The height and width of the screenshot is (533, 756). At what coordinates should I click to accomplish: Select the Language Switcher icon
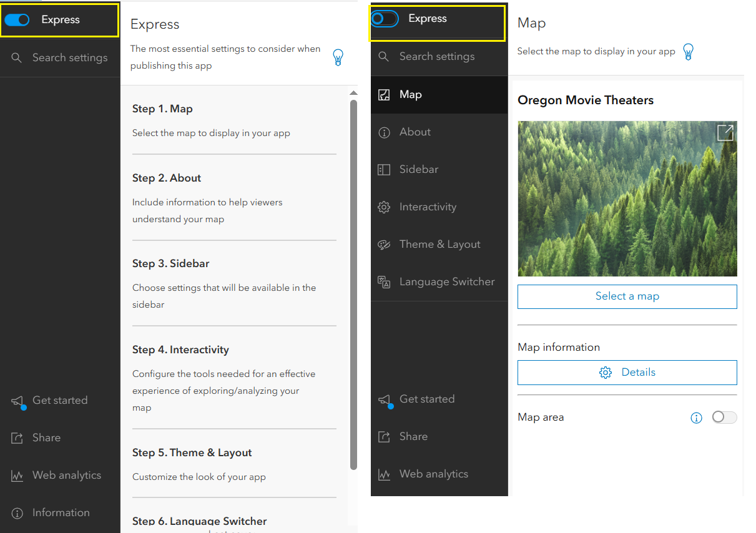point(384,281)
